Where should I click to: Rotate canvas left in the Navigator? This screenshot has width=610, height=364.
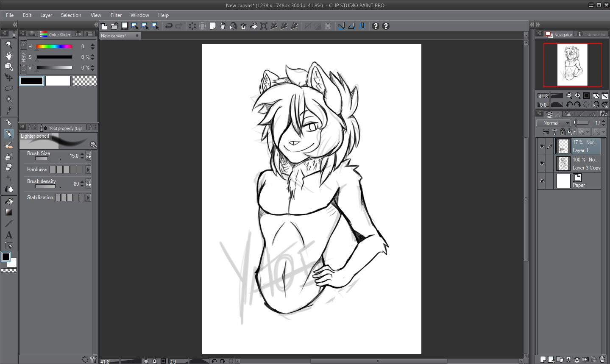[x=569, y=104]
